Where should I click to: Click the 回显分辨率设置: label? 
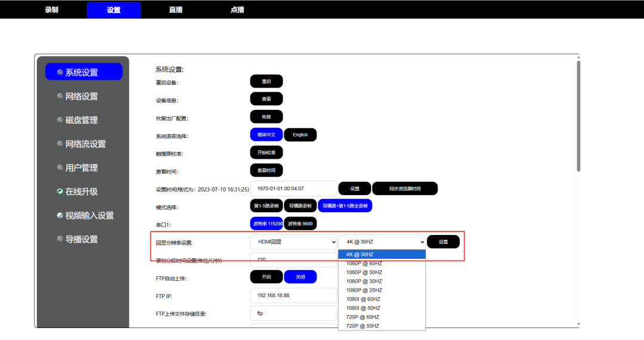pyautogui.click(x=174, y=243)
